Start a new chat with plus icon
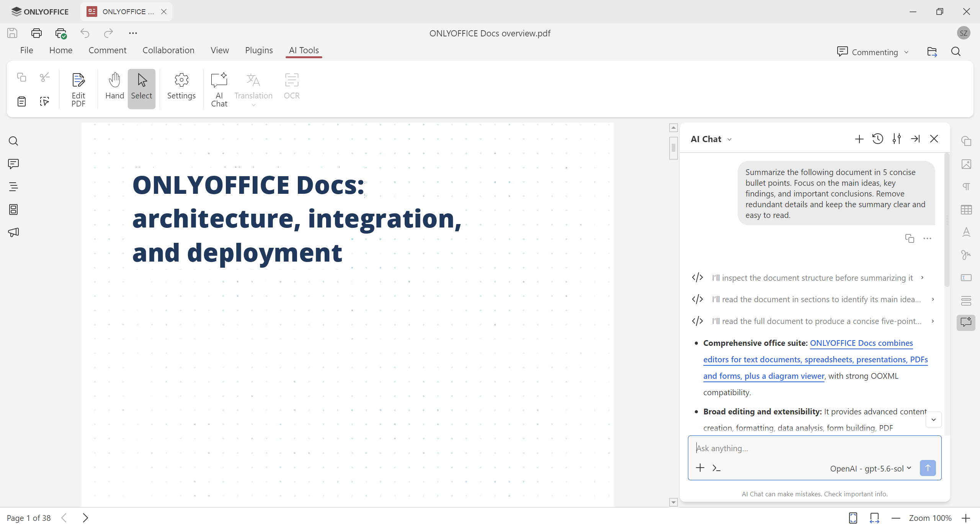 [x=859, y=139]
